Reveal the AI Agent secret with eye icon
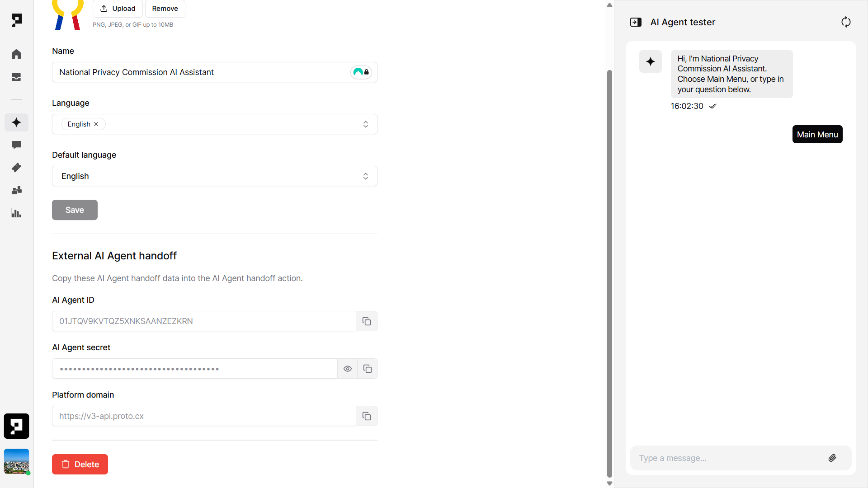868x488 pixels. click(x=347, y=369)
